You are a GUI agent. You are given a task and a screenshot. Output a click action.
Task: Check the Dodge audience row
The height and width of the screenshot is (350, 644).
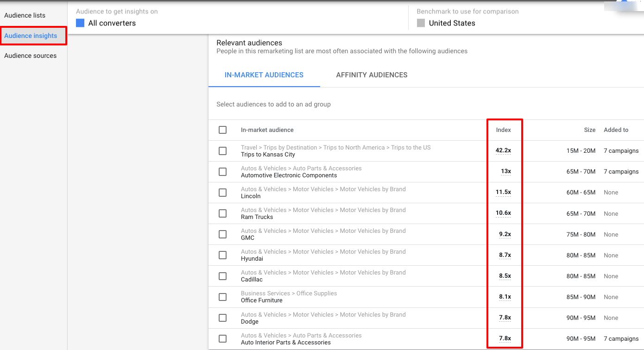click(223, 318)
